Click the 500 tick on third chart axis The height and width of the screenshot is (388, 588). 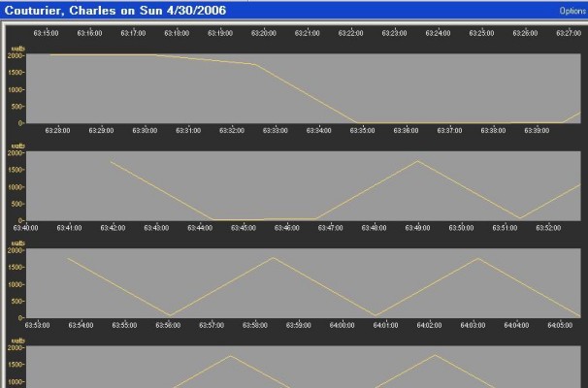[17, 301]
